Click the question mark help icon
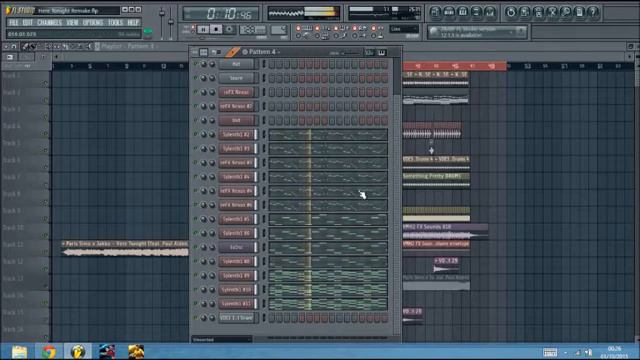640x360 pixels. (x=593, y=13)
